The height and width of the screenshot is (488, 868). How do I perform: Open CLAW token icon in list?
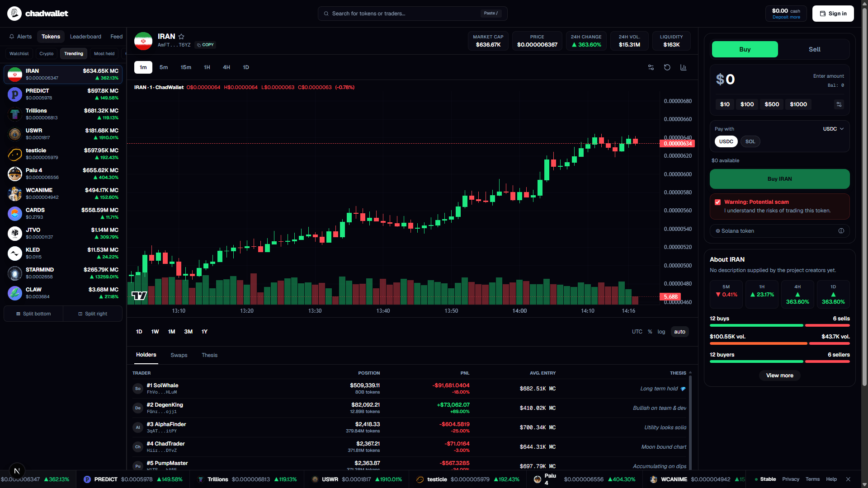tap(15, 293)
